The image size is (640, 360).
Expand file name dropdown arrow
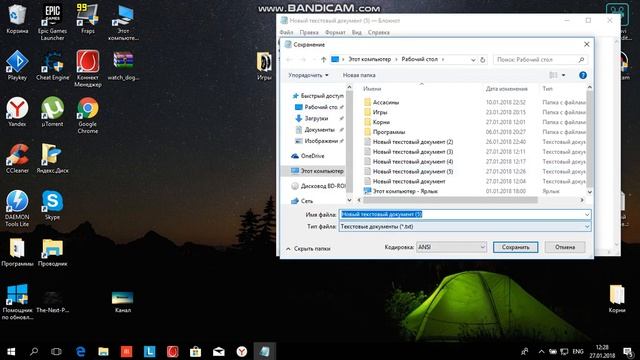pyautogui.click(x=587, y=214)
